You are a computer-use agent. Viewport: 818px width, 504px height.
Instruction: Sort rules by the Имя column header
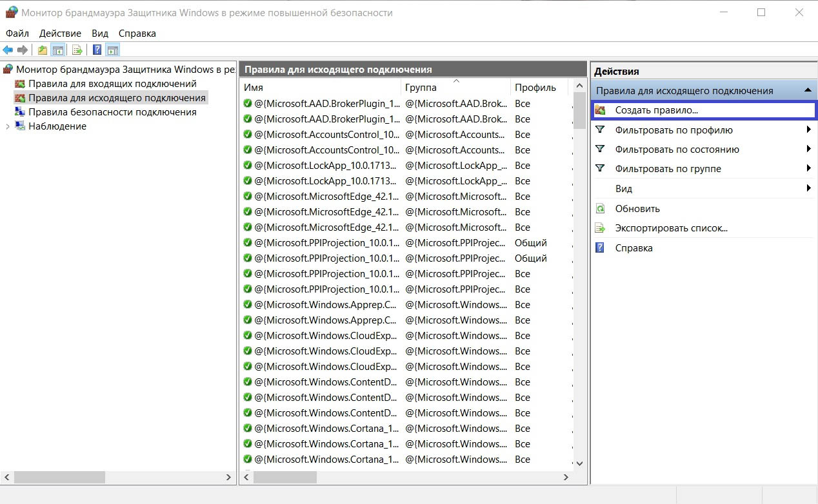pos(321,88)
